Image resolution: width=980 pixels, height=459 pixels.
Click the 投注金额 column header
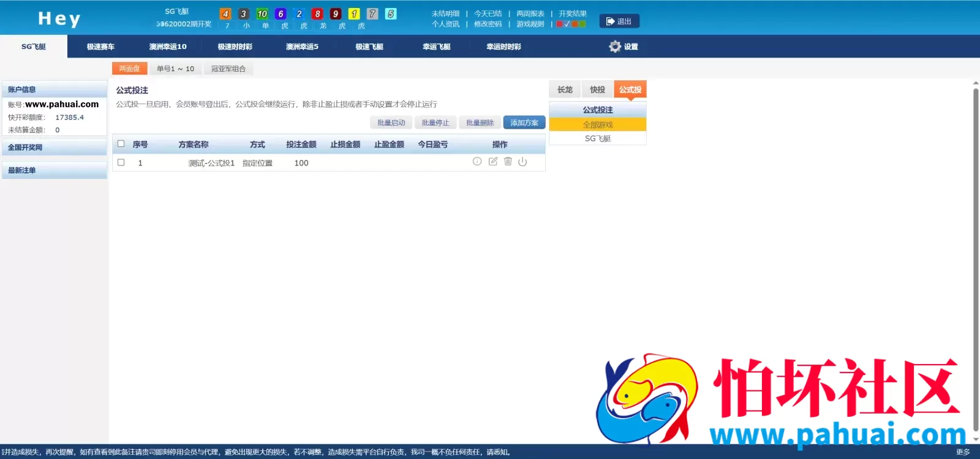tap(301, 145)
